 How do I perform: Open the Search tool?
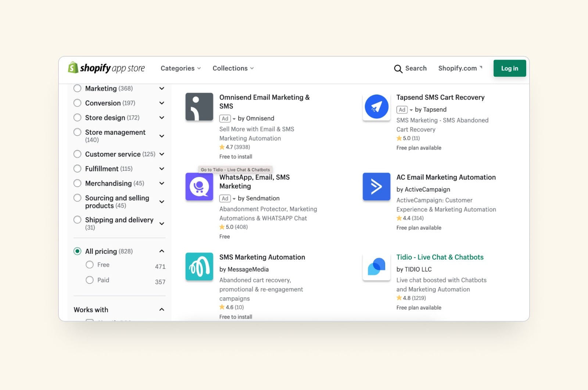point(410,68)
